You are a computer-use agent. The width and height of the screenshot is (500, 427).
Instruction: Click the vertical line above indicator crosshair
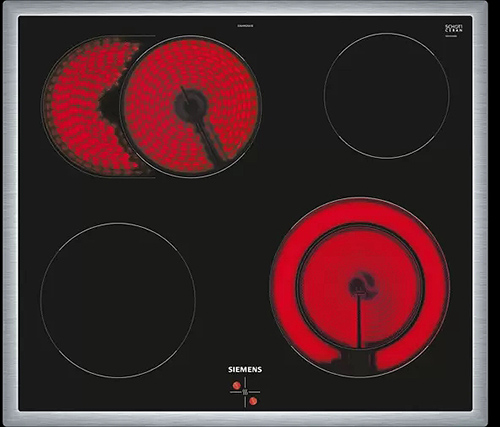[245, 383]
